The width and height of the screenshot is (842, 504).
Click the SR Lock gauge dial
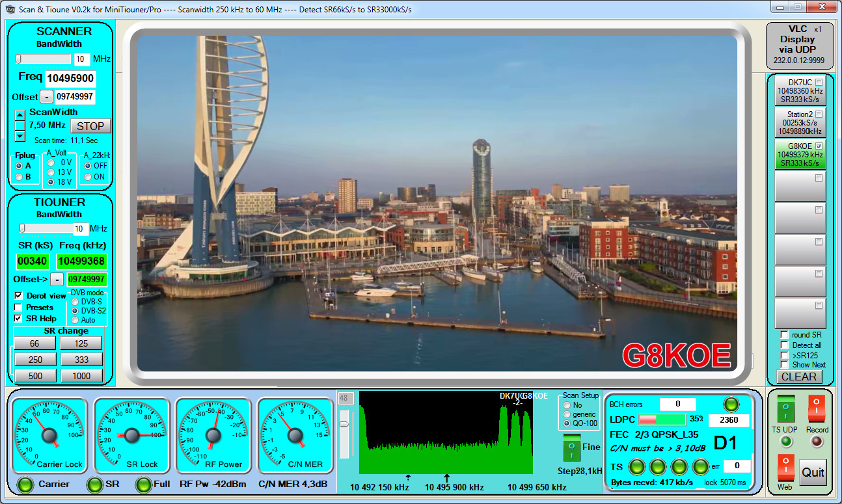[x=131, y=435]
